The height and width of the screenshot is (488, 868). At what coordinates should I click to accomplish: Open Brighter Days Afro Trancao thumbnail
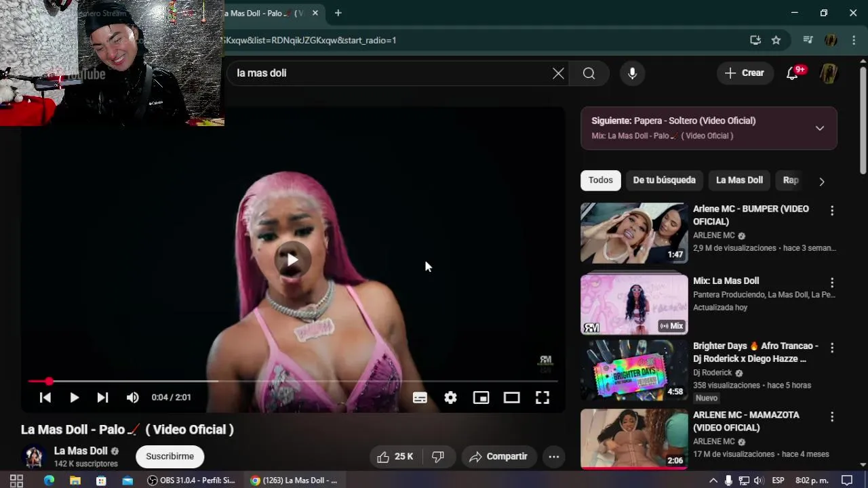[634, 370]
